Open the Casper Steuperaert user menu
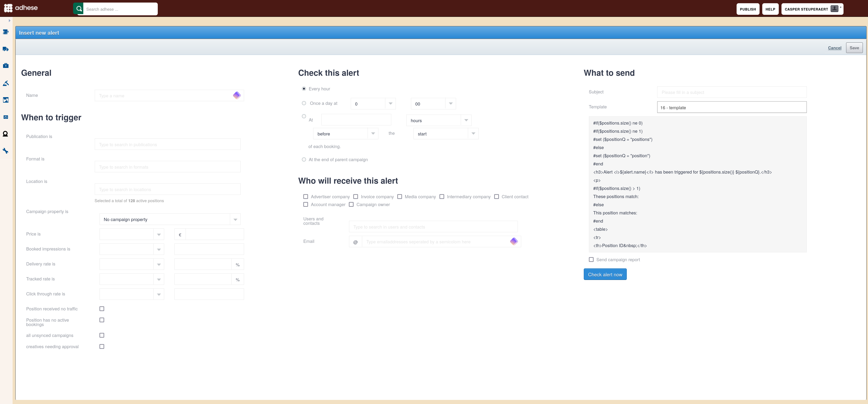 pyautogui.click(x=812, y=9)
